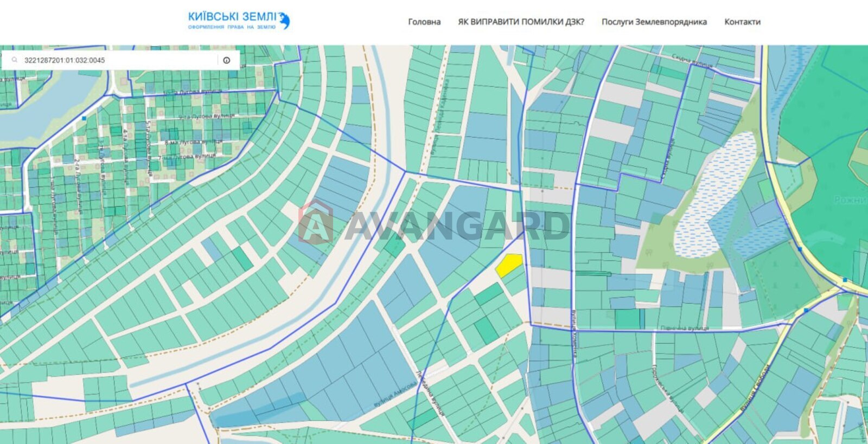This screenshot has width=868, height=444.
Task: Click the Східна вулиця street label
Action: (692, 61)
